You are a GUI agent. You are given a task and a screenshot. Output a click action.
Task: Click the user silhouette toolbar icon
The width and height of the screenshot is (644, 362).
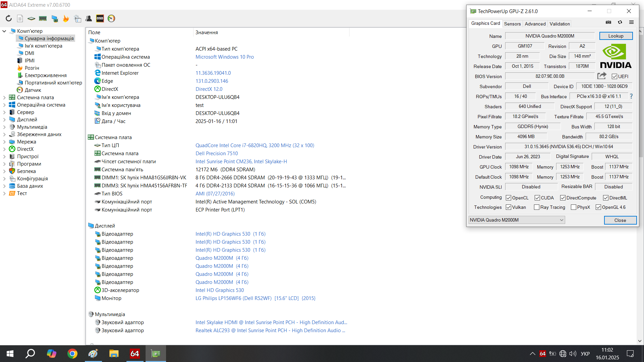(89, 18)
